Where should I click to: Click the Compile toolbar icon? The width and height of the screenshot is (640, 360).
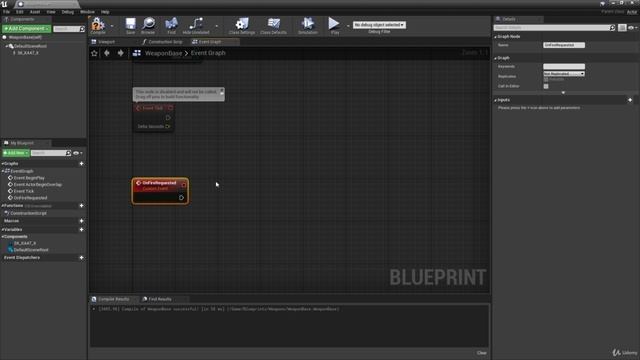[x=98, y=24]
